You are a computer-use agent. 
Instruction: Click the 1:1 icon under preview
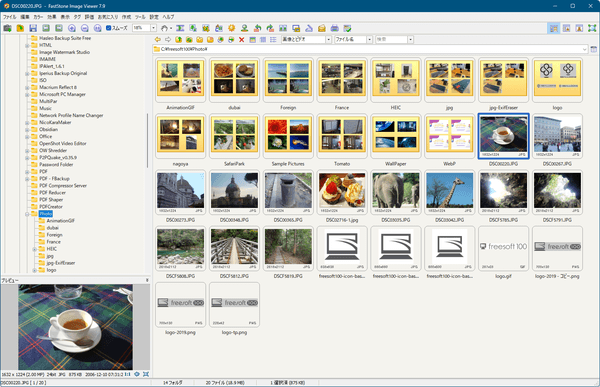pyautogui.click(x=127, y=374)
